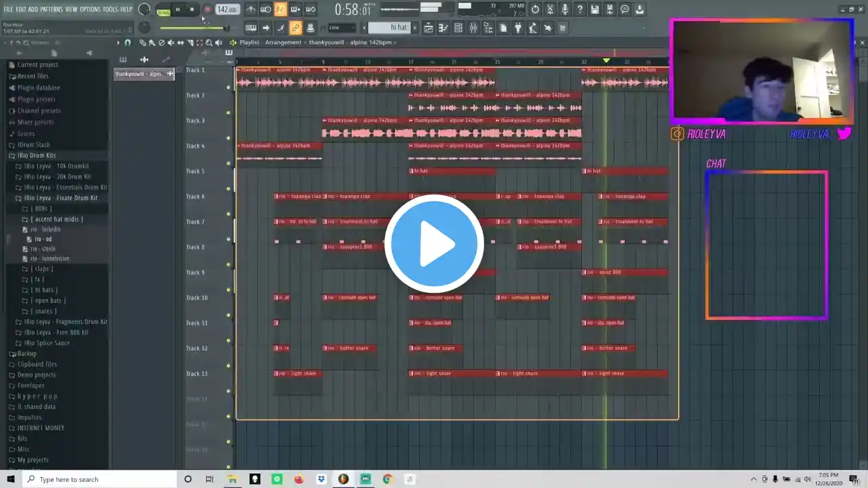The height and width of the screenshot is (488, 868).
Task: Open the EDIT menu
Action: (x=21, y=9)
